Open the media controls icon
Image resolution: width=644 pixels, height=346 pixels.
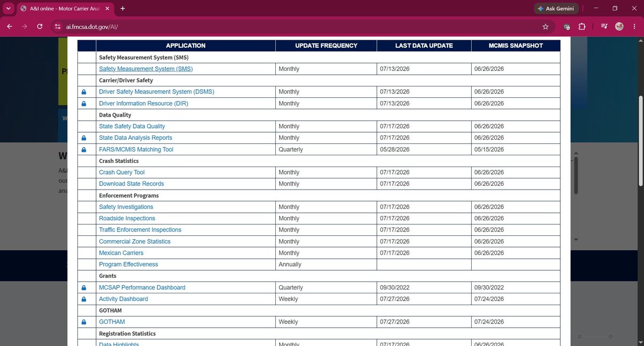(605, 26)
